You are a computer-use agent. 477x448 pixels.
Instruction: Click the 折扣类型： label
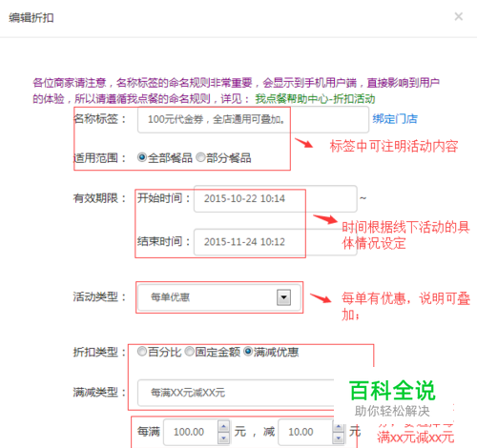[x=100, y=352]
